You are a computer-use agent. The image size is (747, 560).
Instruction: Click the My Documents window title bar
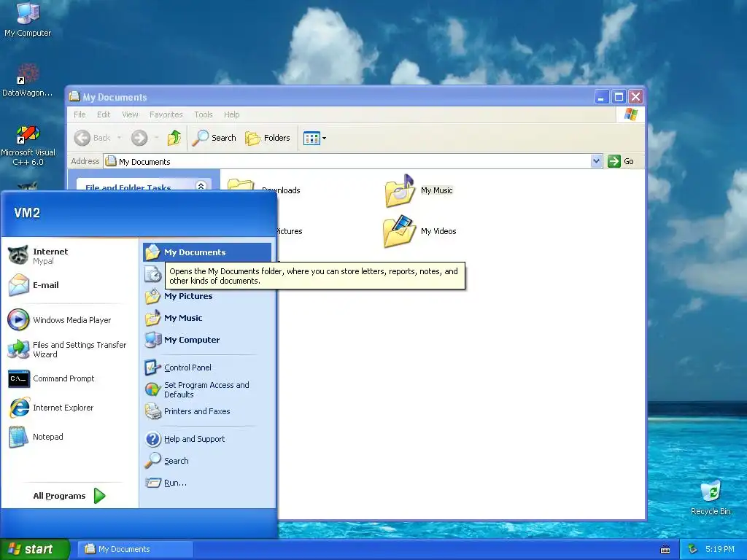click(331, 97)
